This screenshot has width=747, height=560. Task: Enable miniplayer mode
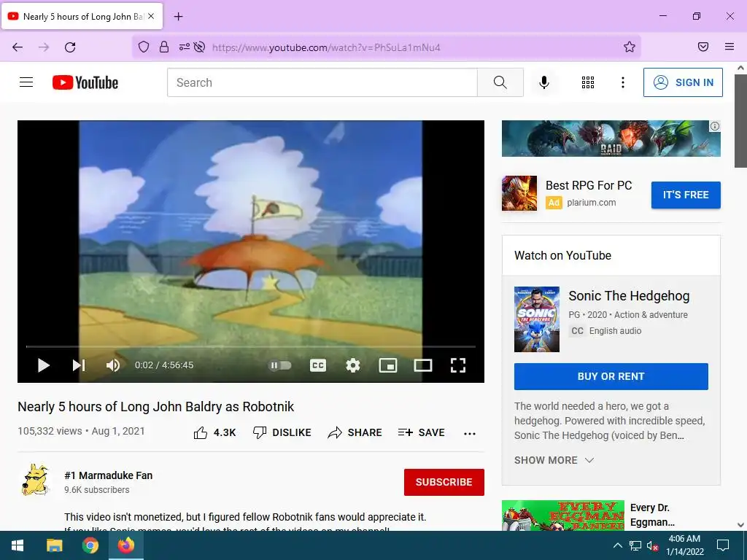tap(388, 365)
